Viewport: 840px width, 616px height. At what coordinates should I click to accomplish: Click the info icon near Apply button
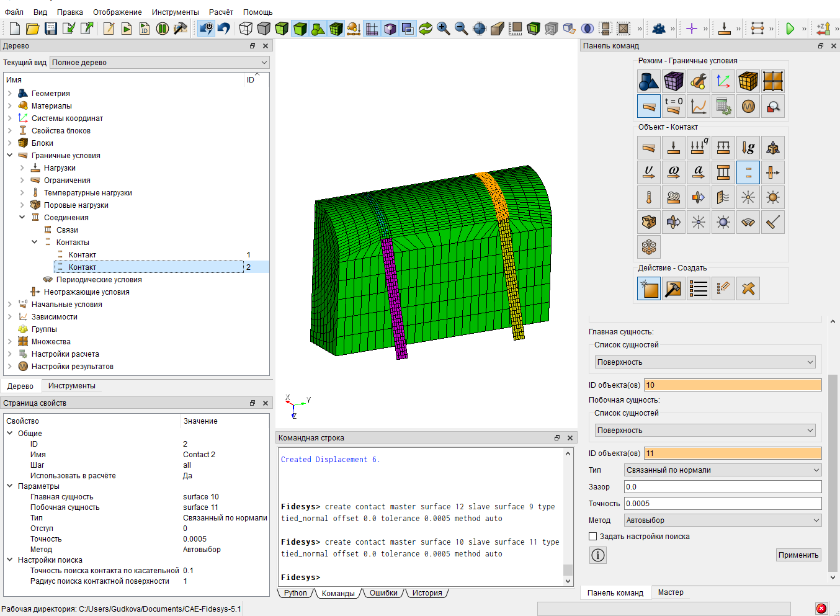pos(597,555)
